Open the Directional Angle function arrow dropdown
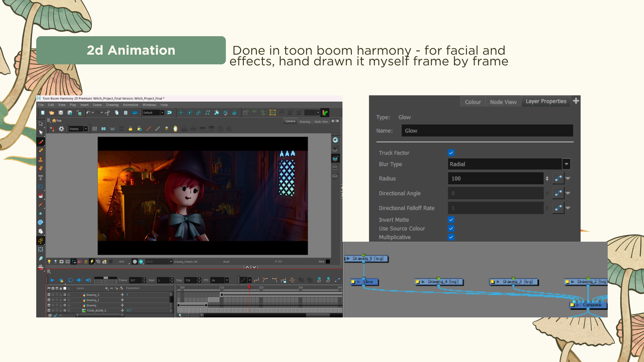Viewport: 644px width, 362px height. point(568,193)
